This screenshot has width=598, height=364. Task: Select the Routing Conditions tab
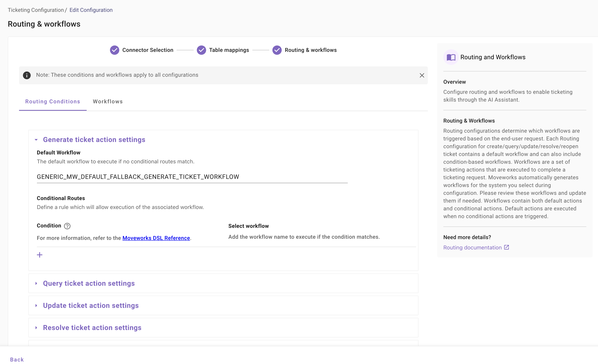[53, 101]
